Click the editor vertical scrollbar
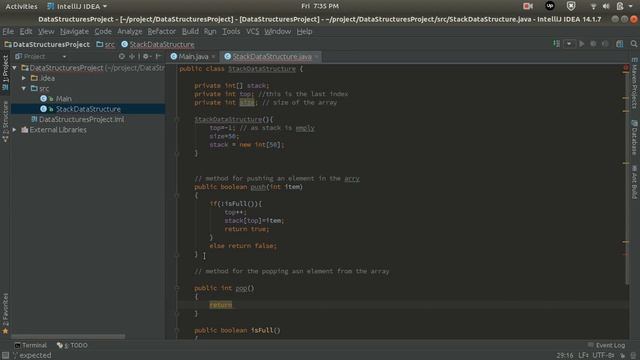The image size is (640, 360). click(627, 176)
